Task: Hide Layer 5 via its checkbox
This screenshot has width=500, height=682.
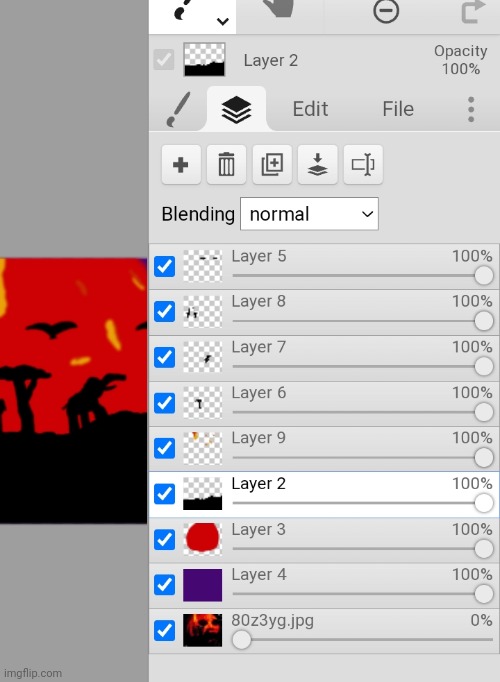Action: (x=164, y=267)
